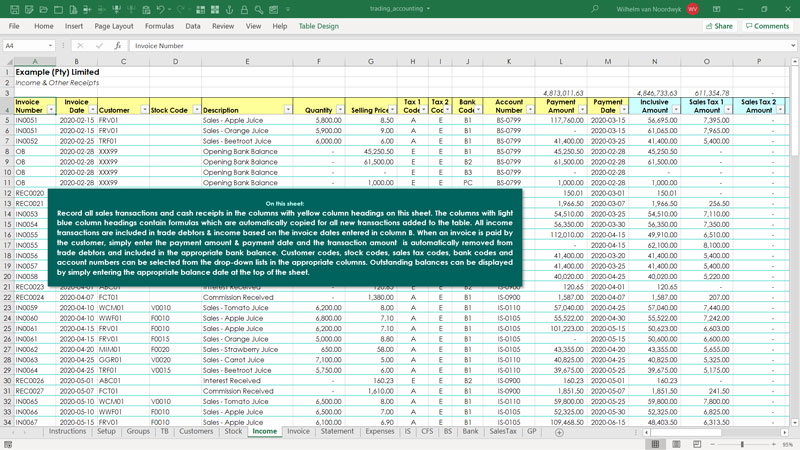Switch to the Customers sheet tab

pyautogui.click(x=196, y=432)
